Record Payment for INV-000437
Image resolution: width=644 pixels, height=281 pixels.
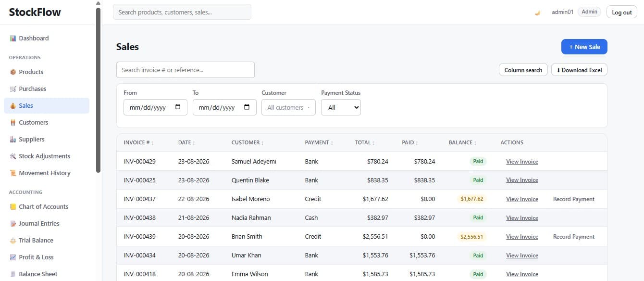(x=574, y=199)
